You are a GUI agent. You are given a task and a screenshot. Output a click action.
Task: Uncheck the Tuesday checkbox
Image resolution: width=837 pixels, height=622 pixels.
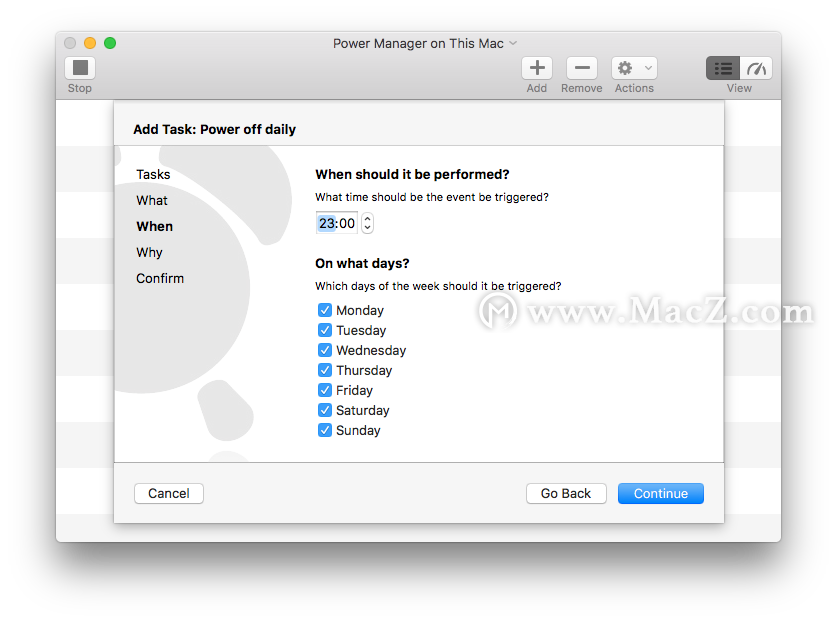point(325,330)
